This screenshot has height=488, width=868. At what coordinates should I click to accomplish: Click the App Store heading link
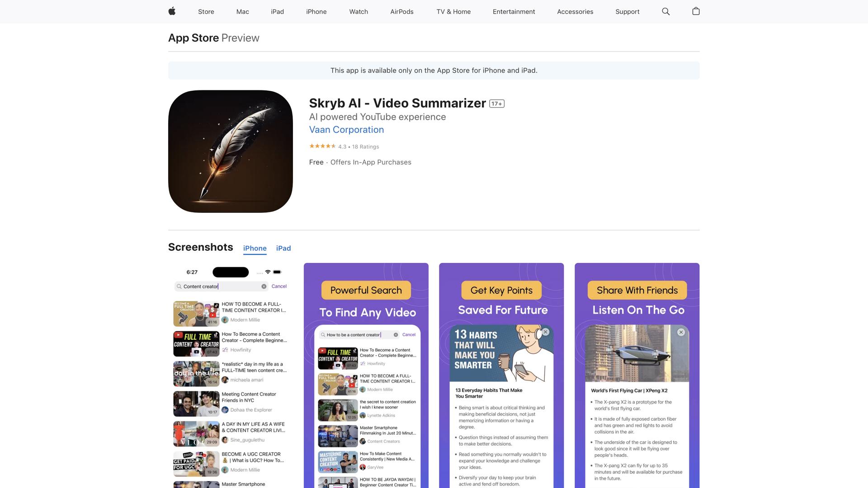[x=193, y=38]
